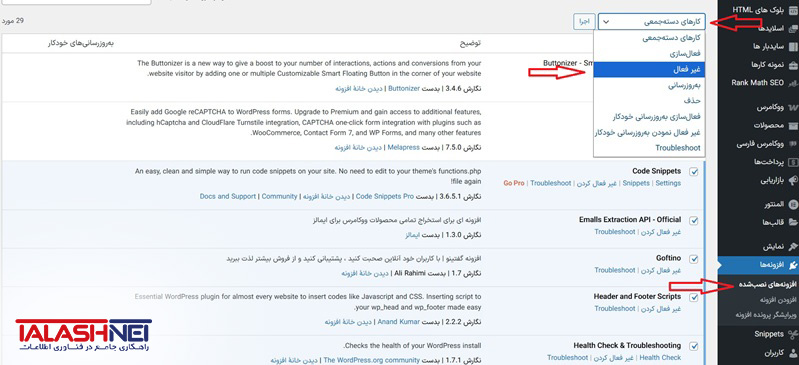Image resolution: width=799 pixels, height=365 pixels.
Task: Open the Snippets link under Code Snippets
Action: (636, 183)
